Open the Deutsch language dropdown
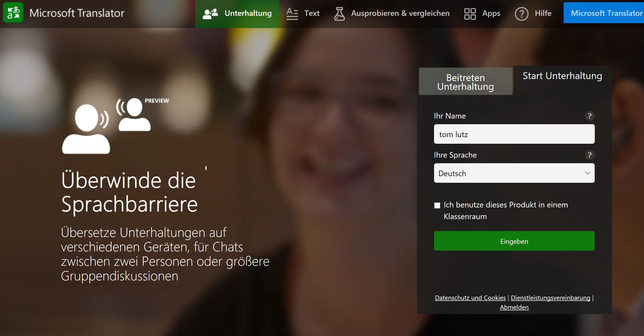The height and width of the screenshot is (336, 644). [510, 173]
